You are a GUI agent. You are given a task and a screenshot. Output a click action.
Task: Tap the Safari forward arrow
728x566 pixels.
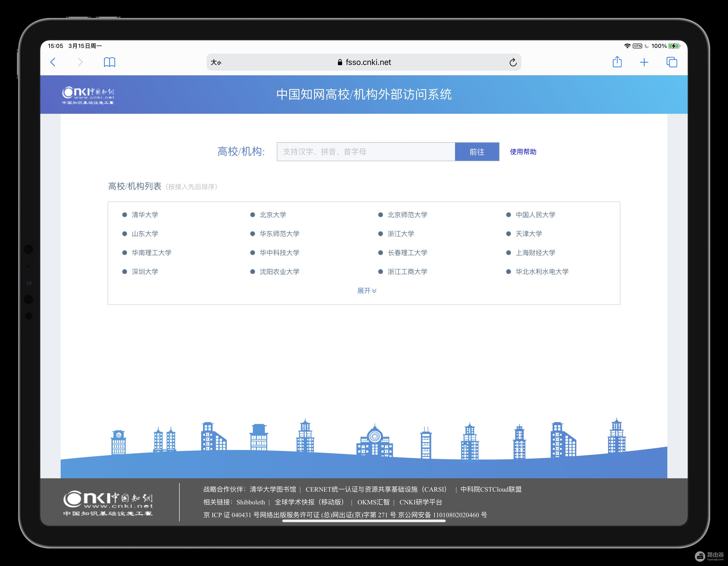click(x=80, y=62)
